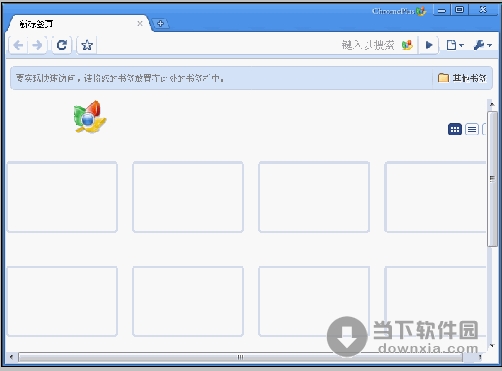Close the current new tab

(x=140, y=24)
